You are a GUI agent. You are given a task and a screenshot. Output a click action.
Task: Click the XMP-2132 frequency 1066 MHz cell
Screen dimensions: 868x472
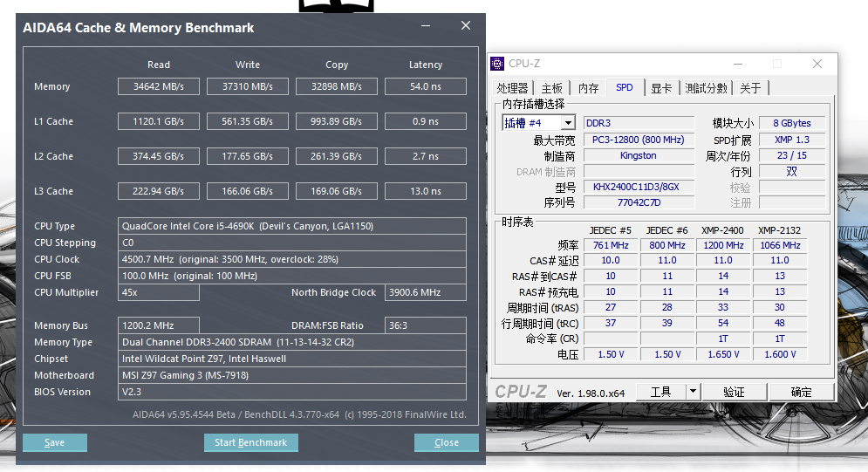pyautogui.click(x=780, y=245)
